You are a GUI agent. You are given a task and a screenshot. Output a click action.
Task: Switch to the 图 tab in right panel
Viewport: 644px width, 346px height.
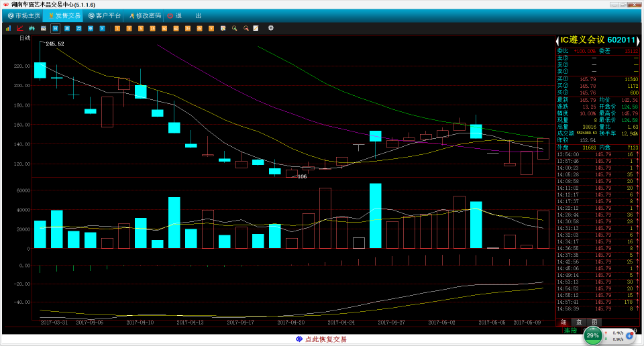(594, 322)
